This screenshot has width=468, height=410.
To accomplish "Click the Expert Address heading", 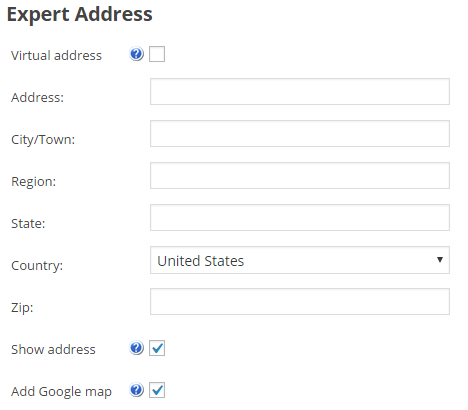I will click(x=80, y=15).
